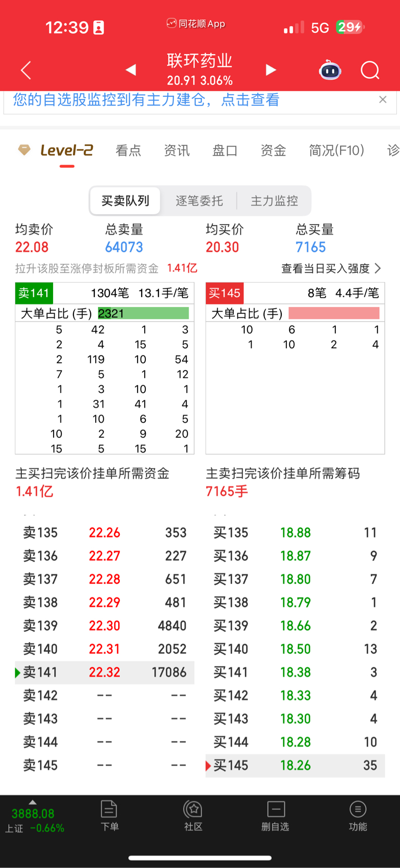
Task: Tap the 均卖价 value 22.08
Action: tap(32, 247)
